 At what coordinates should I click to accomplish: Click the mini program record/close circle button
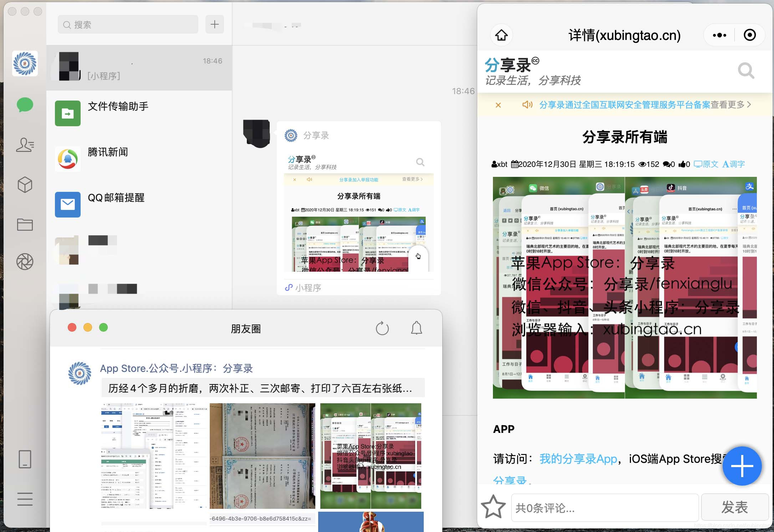click(749, 35)
